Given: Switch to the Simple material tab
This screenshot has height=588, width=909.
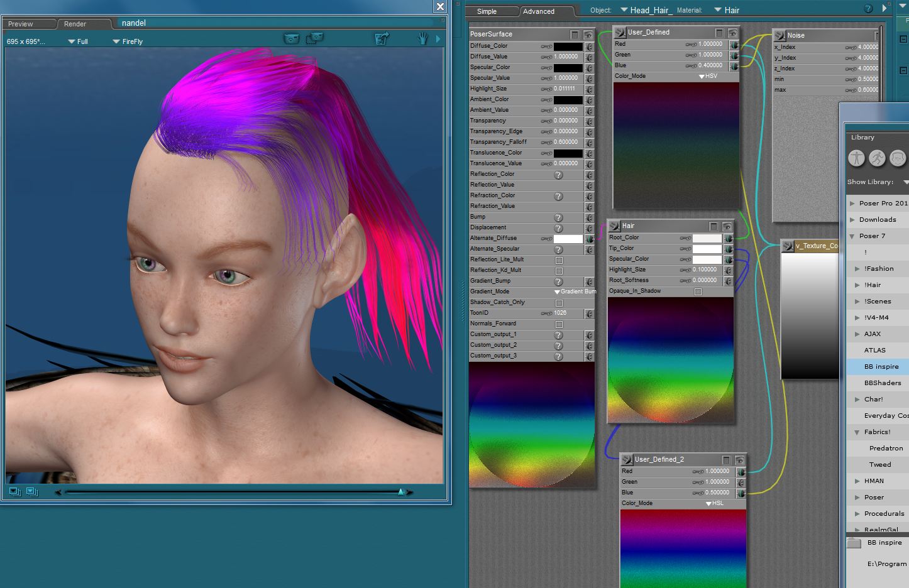Looking at the screenshot, I should (487, 11).
